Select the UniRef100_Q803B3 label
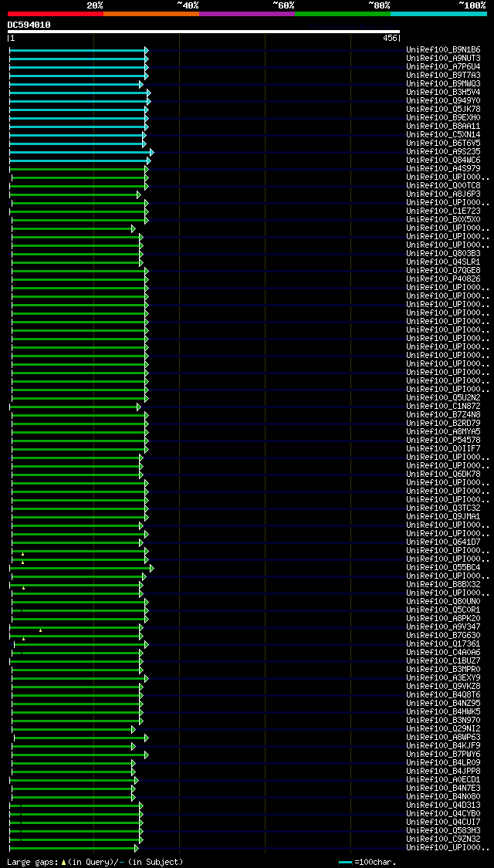The image size is (494, 868). (x=443, y=254)
